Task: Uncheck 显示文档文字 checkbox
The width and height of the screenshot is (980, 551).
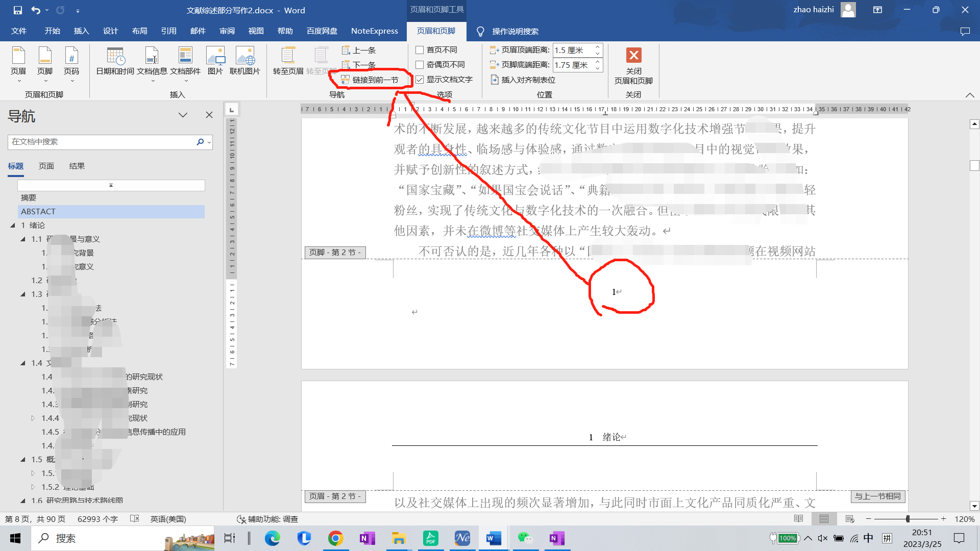Action: click(420, 80)
